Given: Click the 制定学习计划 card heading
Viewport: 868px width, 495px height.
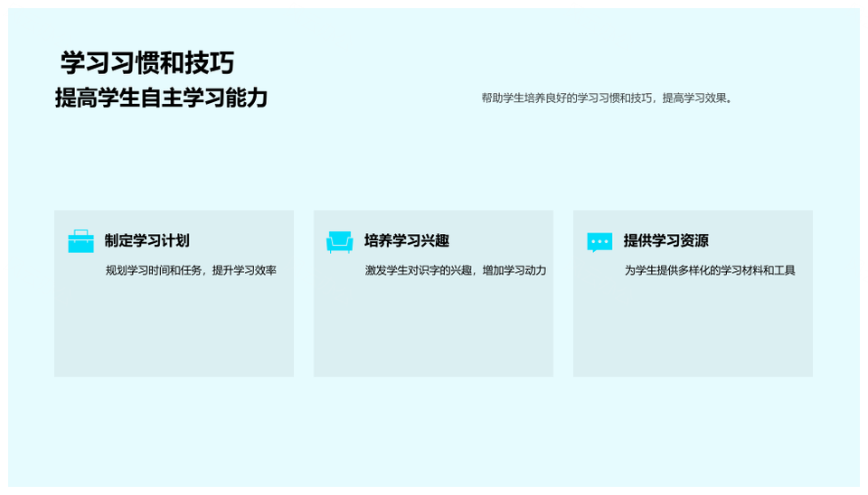Looking at the screenshot, I should click(146, 240).
